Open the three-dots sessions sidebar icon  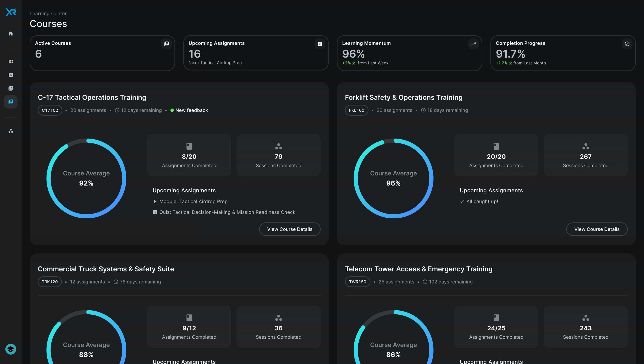click(11, 131)
